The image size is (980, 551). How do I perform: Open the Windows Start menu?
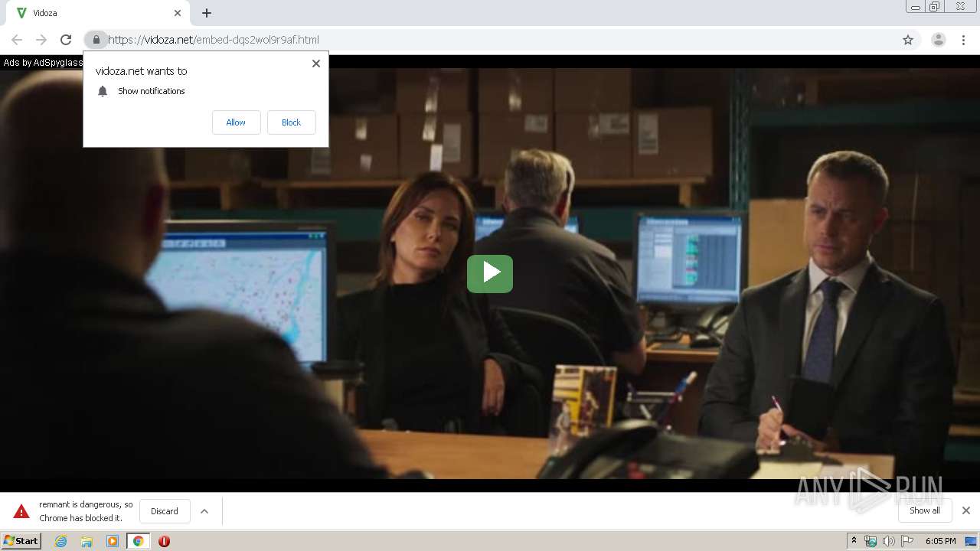point(21,541)
